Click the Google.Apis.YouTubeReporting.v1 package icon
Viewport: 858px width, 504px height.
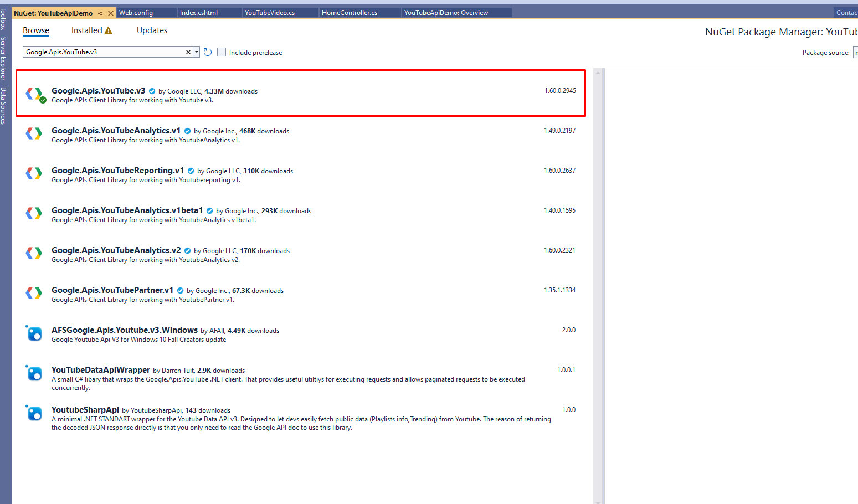tap(34, 173)
